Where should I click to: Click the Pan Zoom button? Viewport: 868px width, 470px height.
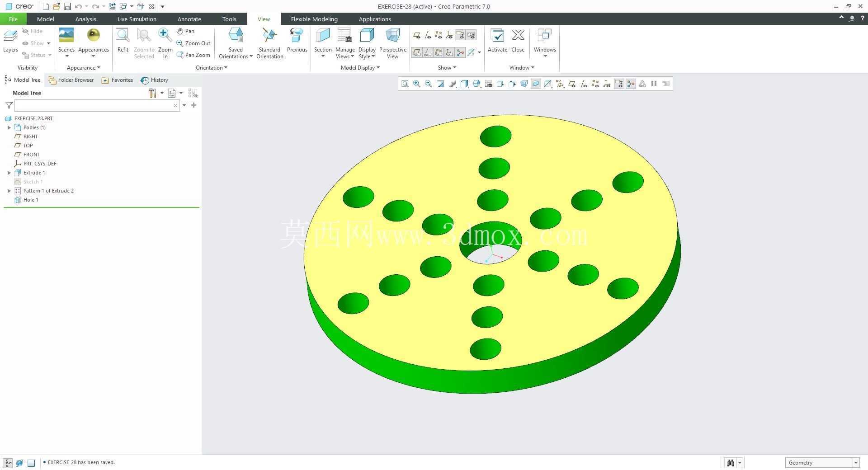tap(193, 55)
